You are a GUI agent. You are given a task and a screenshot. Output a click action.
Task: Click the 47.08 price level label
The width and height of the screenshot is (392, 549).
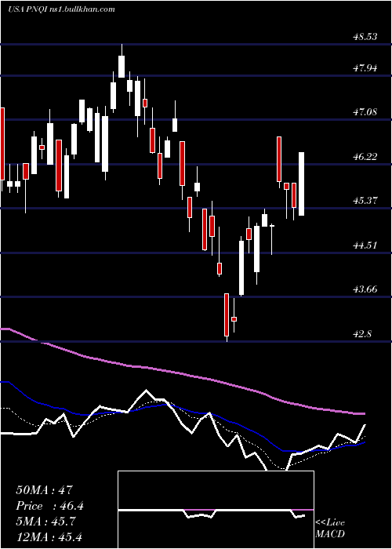[365, 112]
